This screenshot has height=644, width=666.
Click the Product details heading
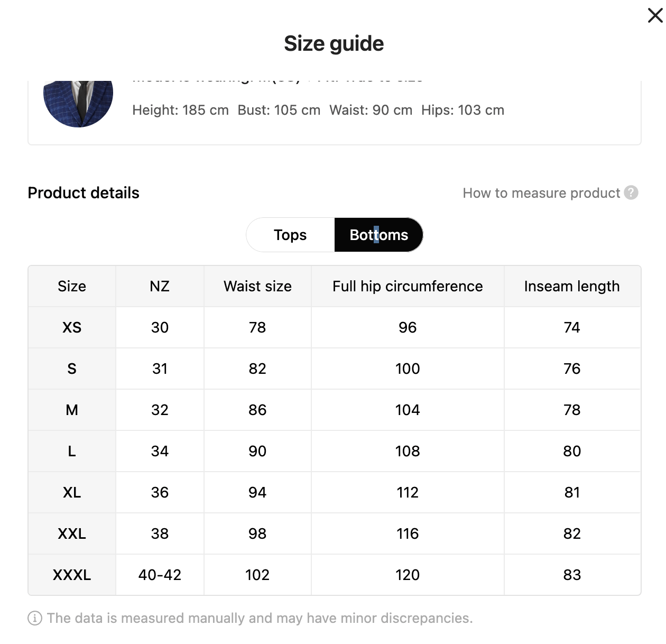coord(84,193)
